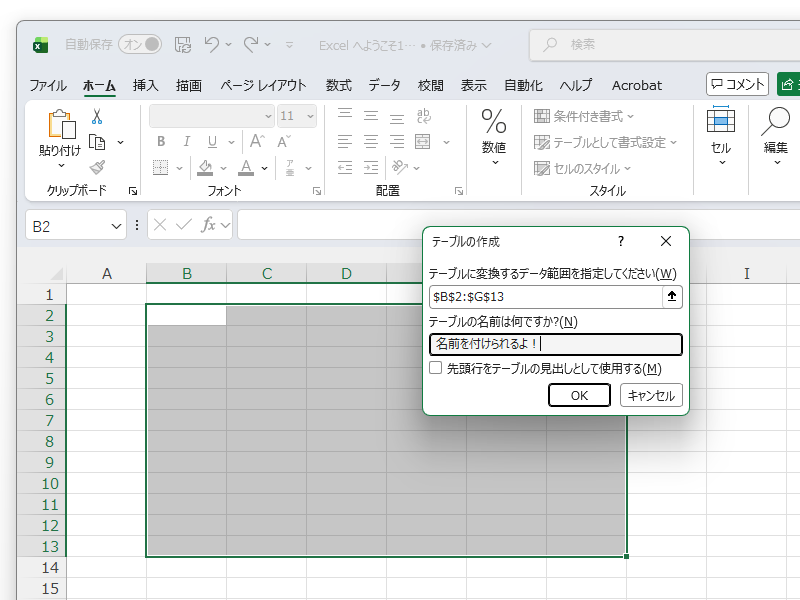Toggle the AutoSave switch

pos(140,44)
